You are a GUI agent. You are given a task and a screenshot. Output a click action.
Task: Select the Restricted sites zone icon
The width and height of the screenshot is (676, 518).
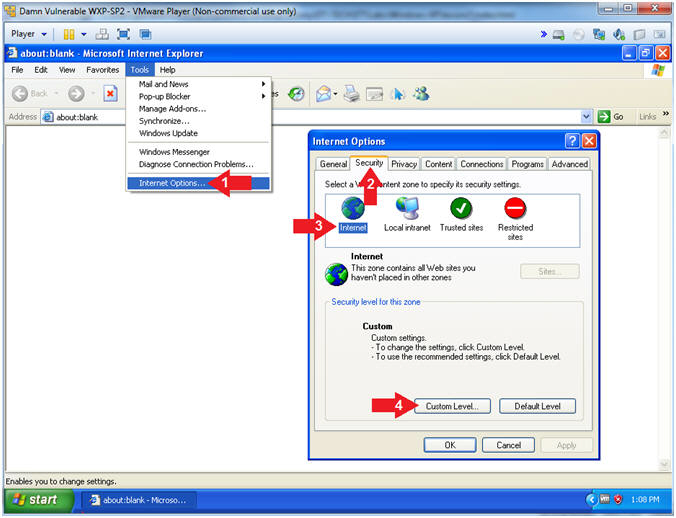point(515,208)
